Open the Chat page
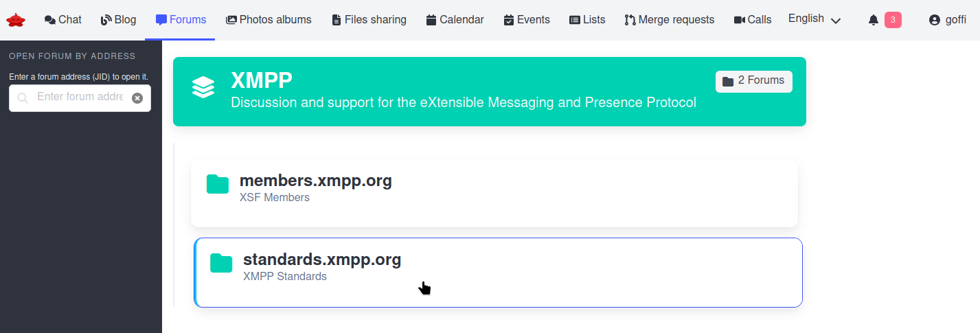Viewport: 980px width, 333px height. [63, 20]
